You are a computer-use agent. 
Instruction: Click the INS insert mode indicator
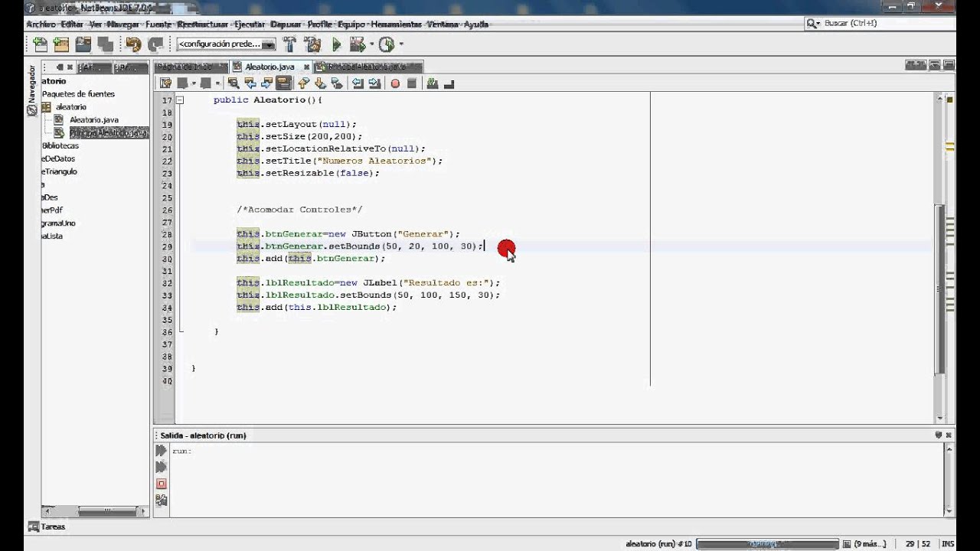coord(948,544)
